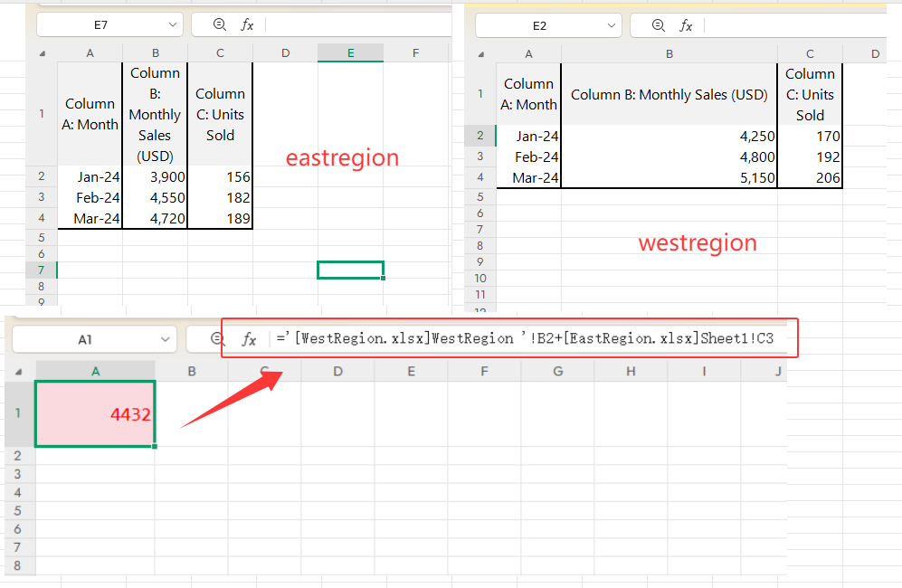Open the A1 name box dropdown arrow
Image resolution: width=902 pixels, height=588 pixels.
pos(165,339)
